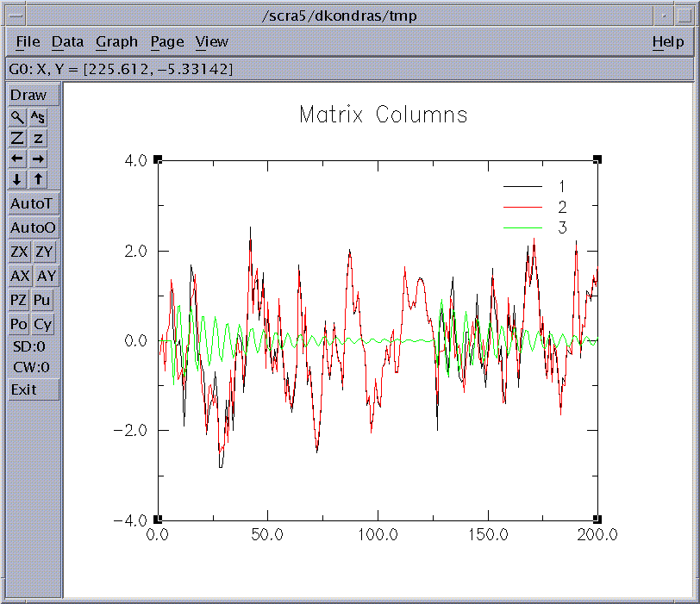Open the Graph menu
This screenshot has width=700, height=604.
pyautogui.click(x=116, y=41)
